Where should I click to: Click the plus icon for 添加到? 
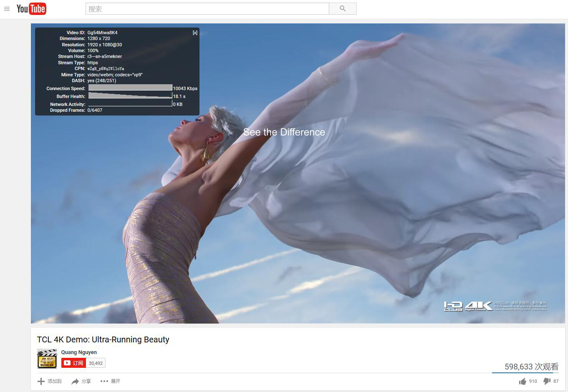(x=41, y=381)
